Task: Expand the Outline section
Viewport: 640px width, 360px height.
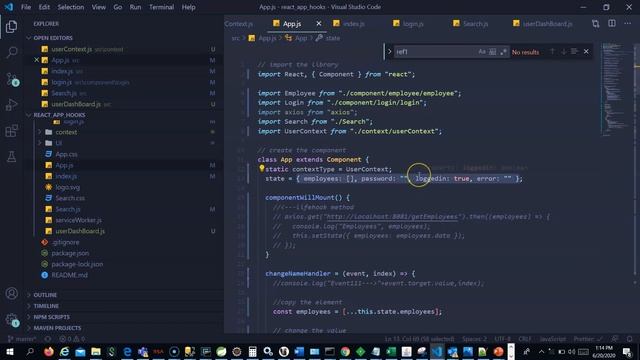Action: coord(45,295)
